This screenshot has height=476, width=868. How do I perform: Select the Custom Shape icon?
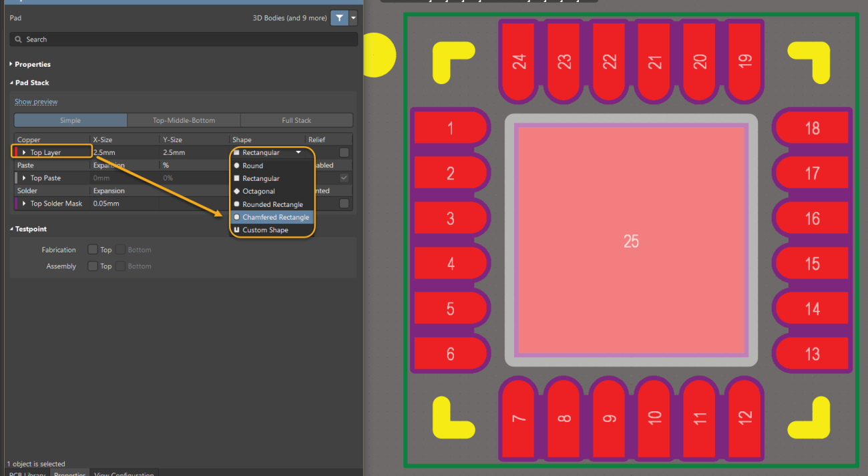click(x=238, y=230)
